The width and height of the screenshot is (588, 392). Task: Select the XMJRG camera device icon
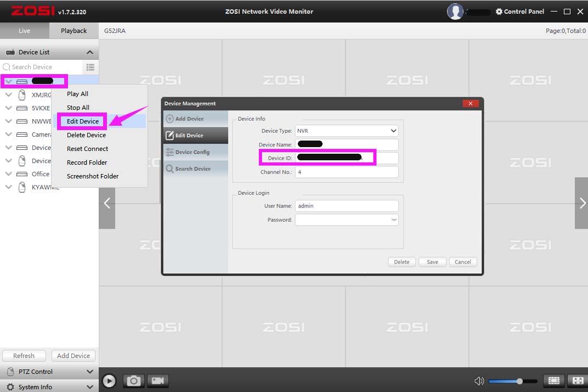(22, 94)
